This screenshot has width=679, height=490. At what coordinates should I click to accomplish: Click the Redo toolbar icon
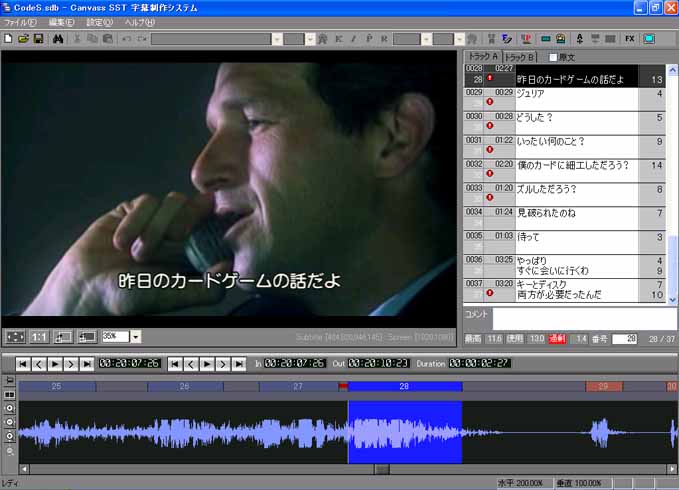pyautogui.click(x=142, y=39)
